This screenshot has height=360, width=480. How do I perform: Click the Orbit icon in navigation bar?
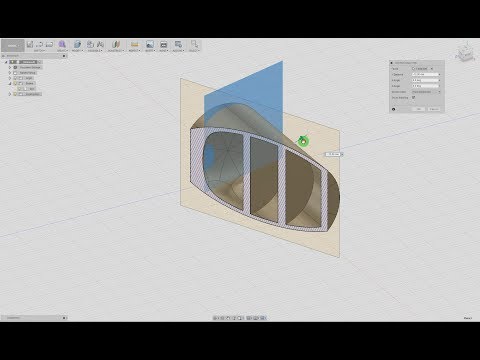pyautogui.click(x=215, y=318)
